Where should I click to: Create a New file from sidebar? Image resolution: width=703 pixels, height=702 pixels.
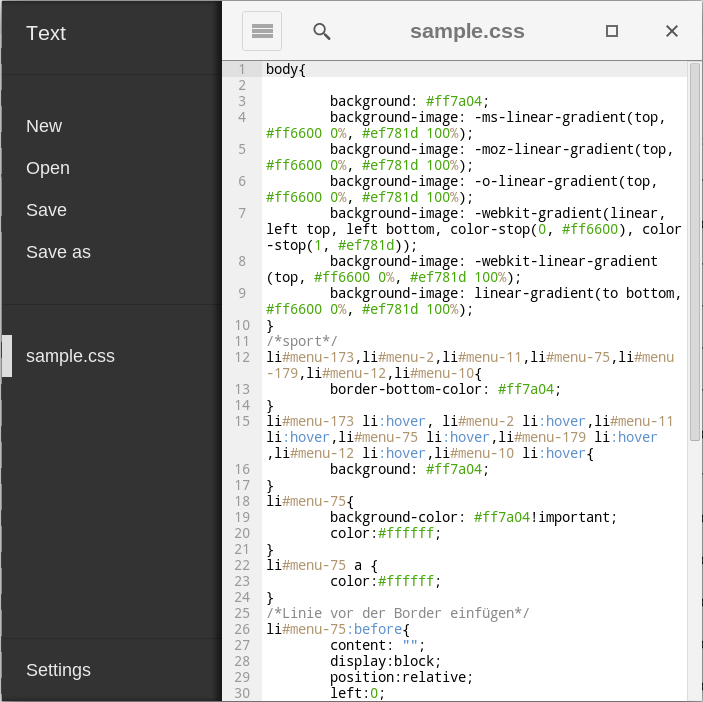44,126
